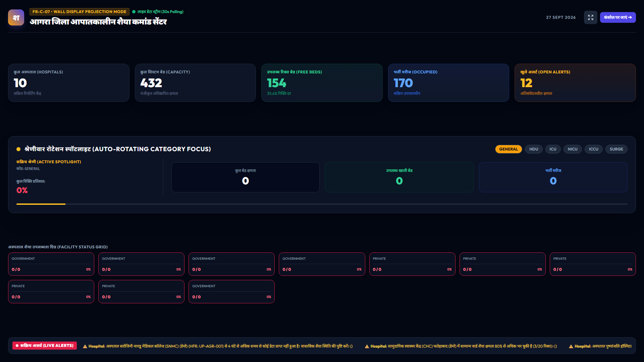
Task: Open the console via कंसोल पर जाएं button
Action: click(618, 17)
